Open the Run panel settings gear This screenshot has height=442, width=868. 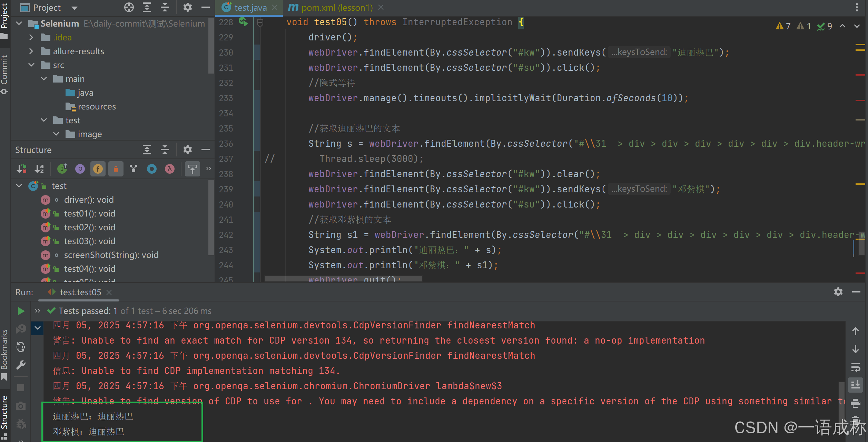[x=838, y=292]
